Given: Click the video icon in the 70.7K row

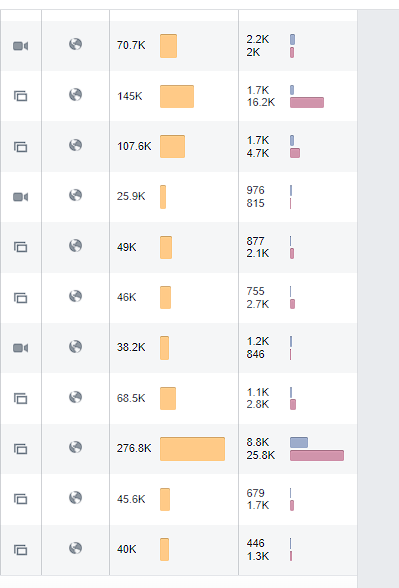Looking at the screenshot, I should [x=21, y=46].
